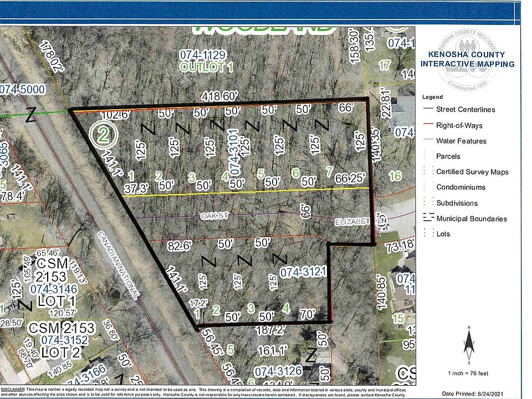
Task: Click the green circled block 2 marker
Action: pyautogui.click(x=104, y=135)
